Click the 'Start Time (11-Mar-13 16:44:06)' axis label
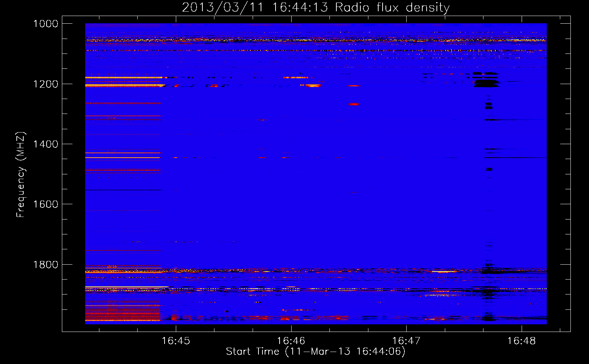 click(x=316, y=352)
